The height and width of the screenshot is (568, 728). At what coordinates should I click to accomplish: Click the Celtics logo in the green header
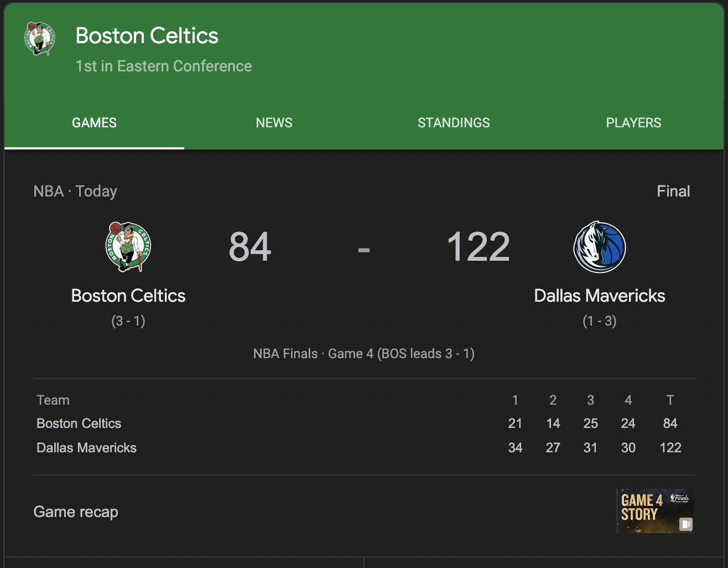40,39
